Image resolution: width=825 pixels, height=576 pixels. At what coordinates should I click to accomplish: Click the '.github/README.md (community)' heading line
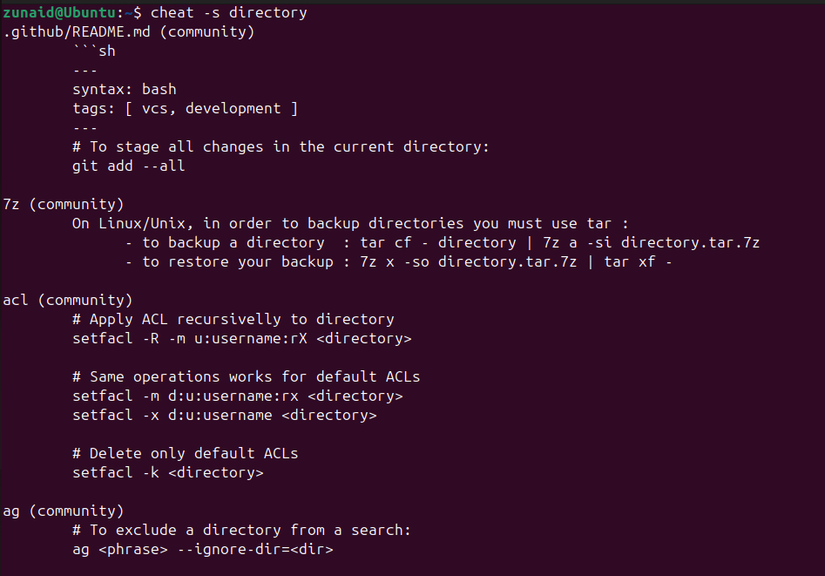coord(129,32)
